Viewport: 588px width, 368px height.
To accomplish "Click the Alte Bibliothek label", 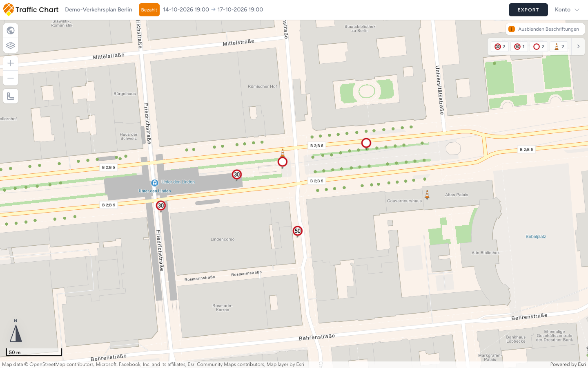I will (x=486, y=253).
